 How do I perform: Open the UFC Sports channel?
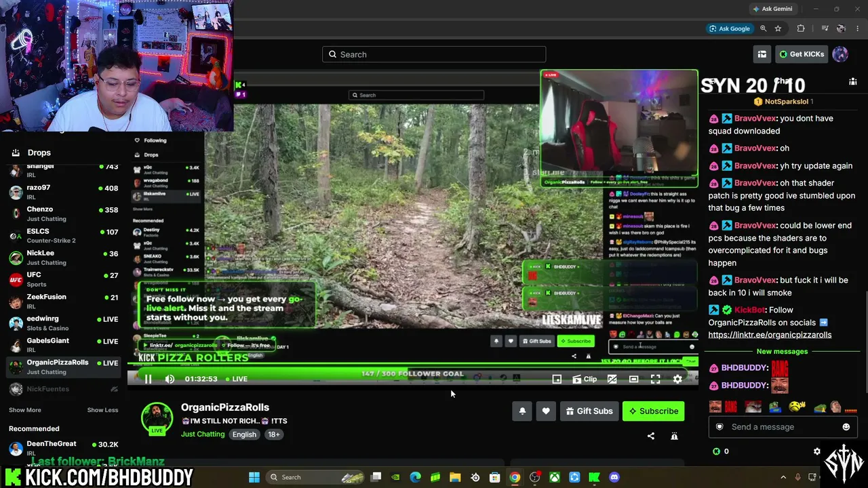pyautogui.click(x=64, y=279)
